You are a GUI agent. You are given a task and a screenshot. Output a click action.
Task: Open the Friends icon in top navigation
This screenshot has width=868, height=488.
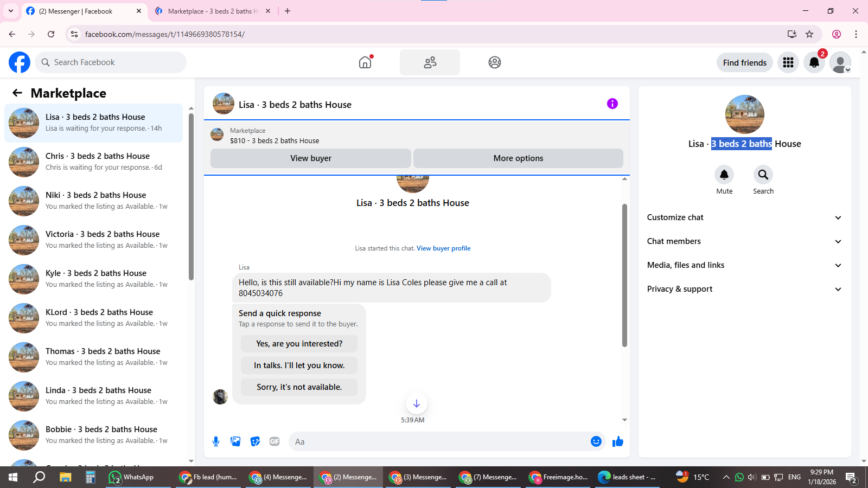click(x=430, y=62)
